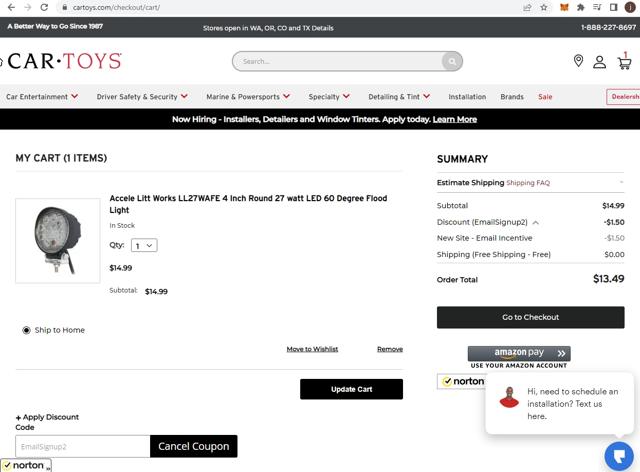Image resolution: width=640 pixels, height=472 pixels.
Task: Expand the Specialty menu
Action: coord(329,97)
